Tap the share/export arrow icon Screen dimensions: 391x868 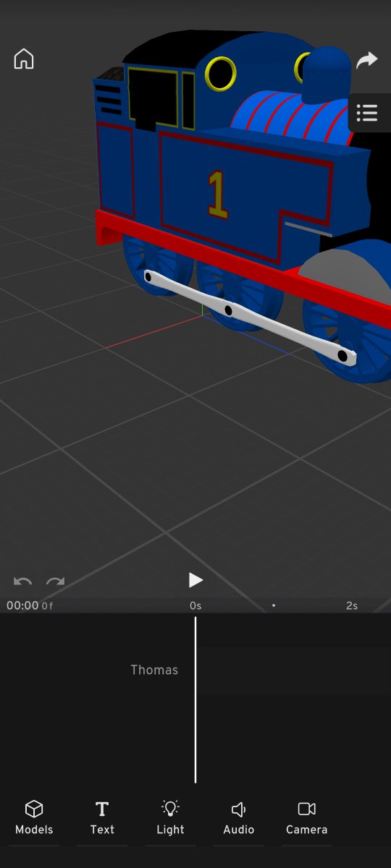pos(367,60)
